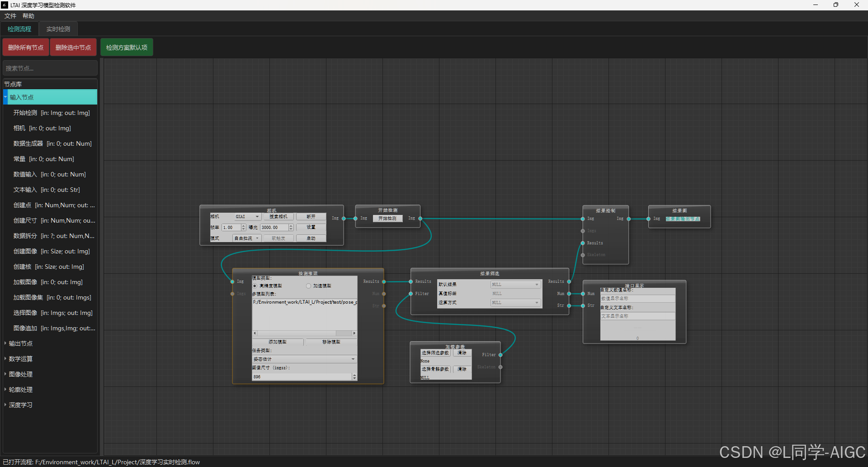The width and height of the screenshot is (868, 467).
Task: Click the 检测方案默认项 button
Action: (127, 48)
